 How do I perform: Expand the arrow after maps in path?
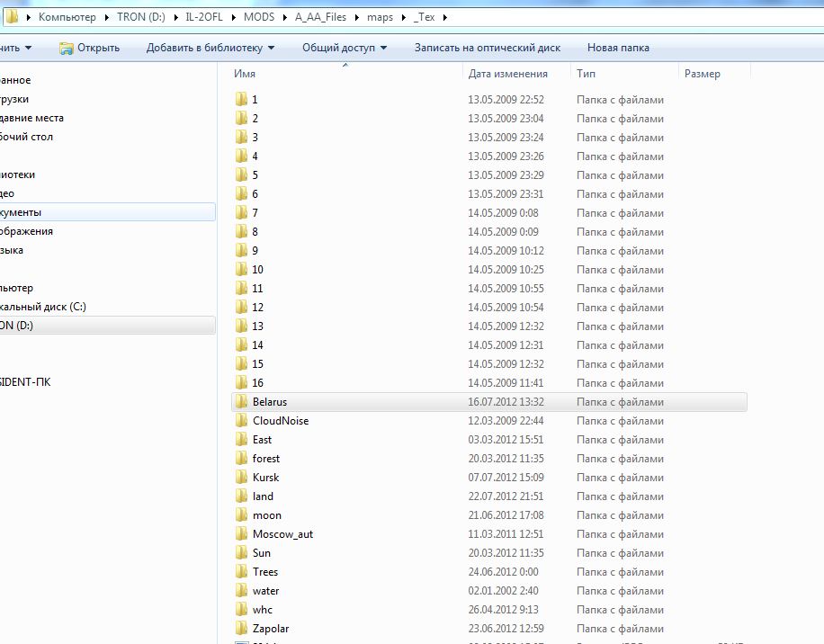[404, 17]
